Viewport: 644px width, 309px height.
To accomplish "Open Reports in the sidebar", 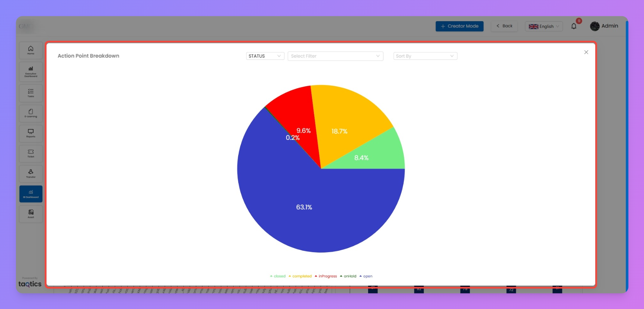I will (x=31, y=133).
